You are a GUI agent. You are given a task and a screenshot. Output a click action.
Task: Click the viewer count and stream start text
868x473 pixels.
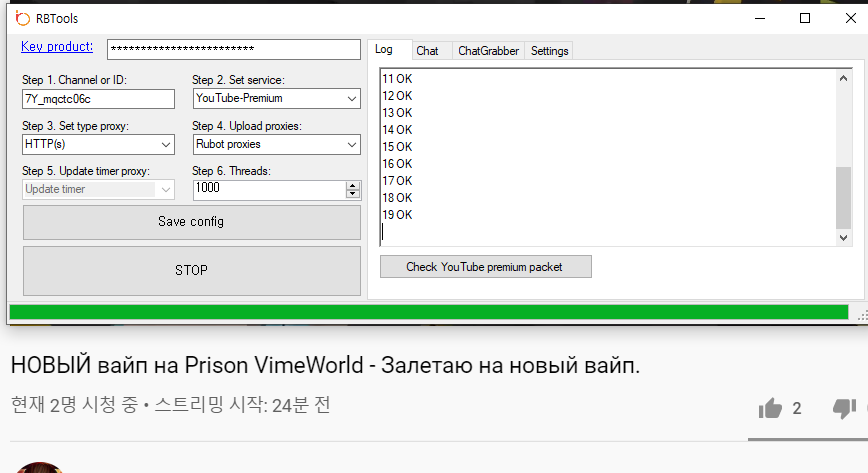(x=171, y=405)
